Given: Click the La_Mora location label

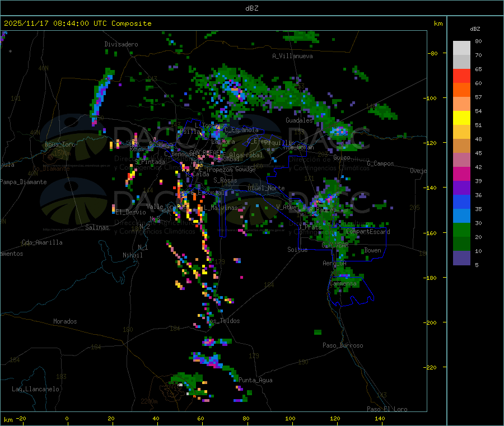Looking at the screenshot, I should pos(223,142).
